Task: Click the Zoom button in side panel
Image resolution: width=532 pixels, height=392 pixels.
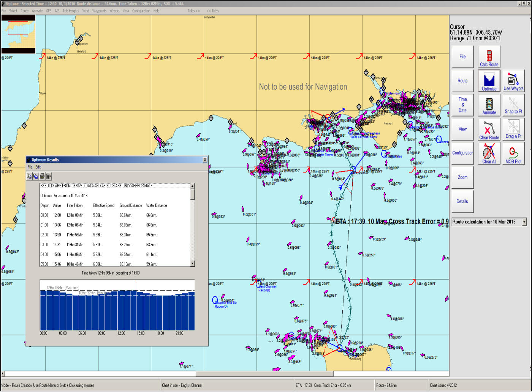Action: pos(462,177)
